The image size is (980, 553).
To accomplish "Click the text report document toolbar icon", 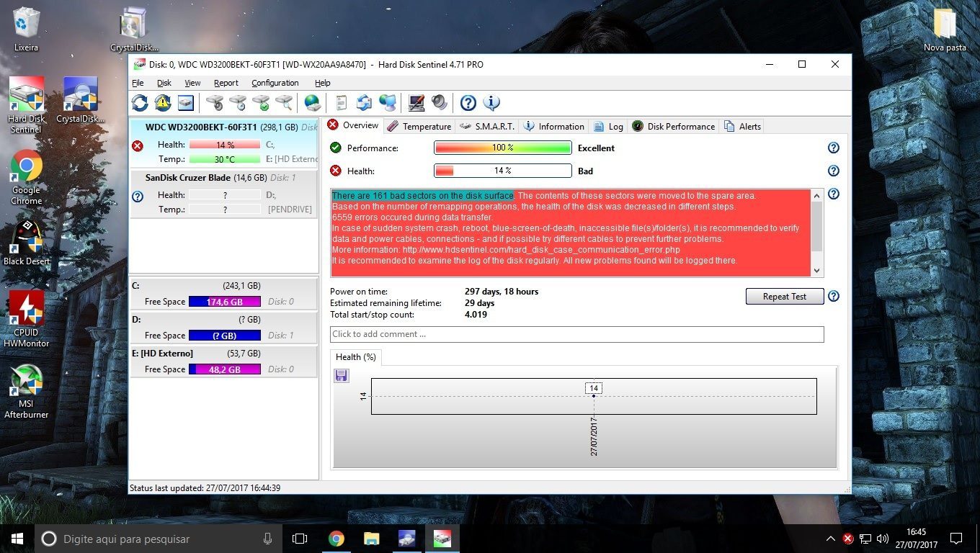I will point(342,103).
